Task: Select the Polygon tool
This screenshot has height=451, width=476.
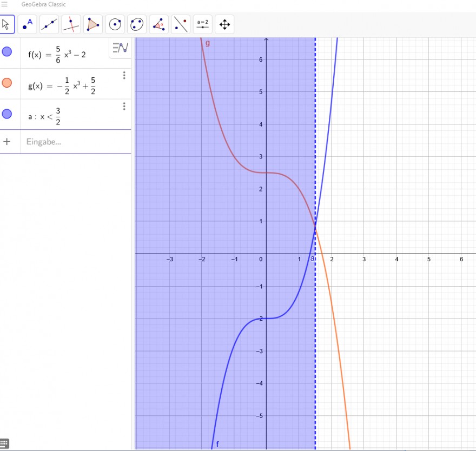Action: click(93, 24)
